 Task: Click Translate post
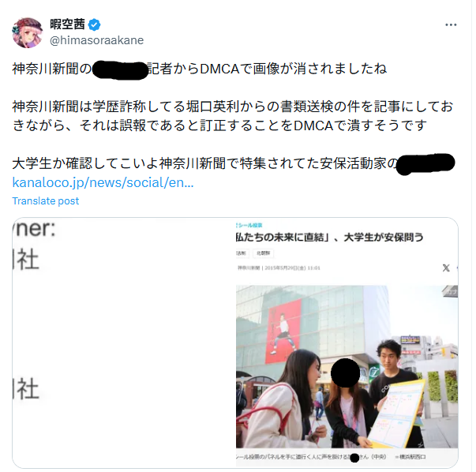pyautogui.click(x=46, y=201)
